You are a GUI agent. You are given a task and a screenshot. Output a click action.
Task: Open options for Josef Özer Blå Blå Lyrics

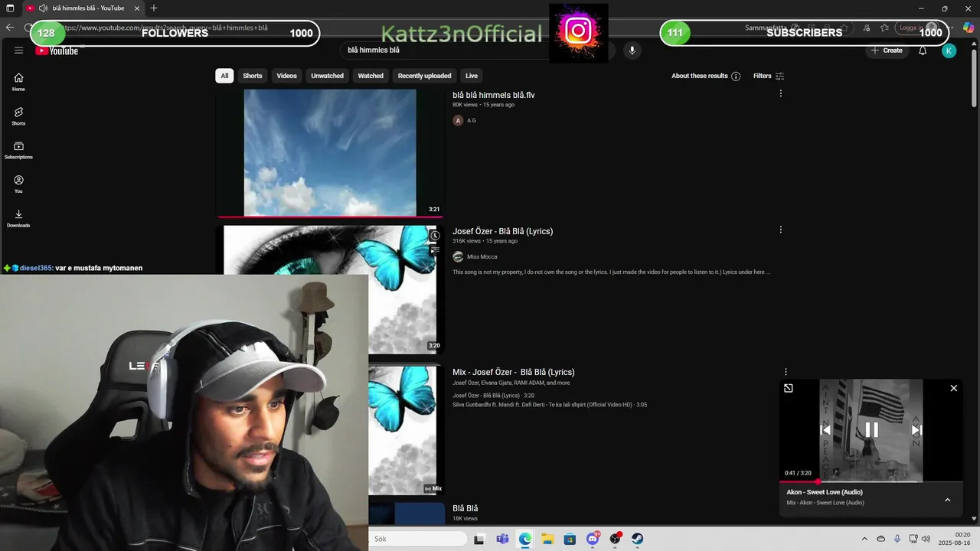coord(781,230)
